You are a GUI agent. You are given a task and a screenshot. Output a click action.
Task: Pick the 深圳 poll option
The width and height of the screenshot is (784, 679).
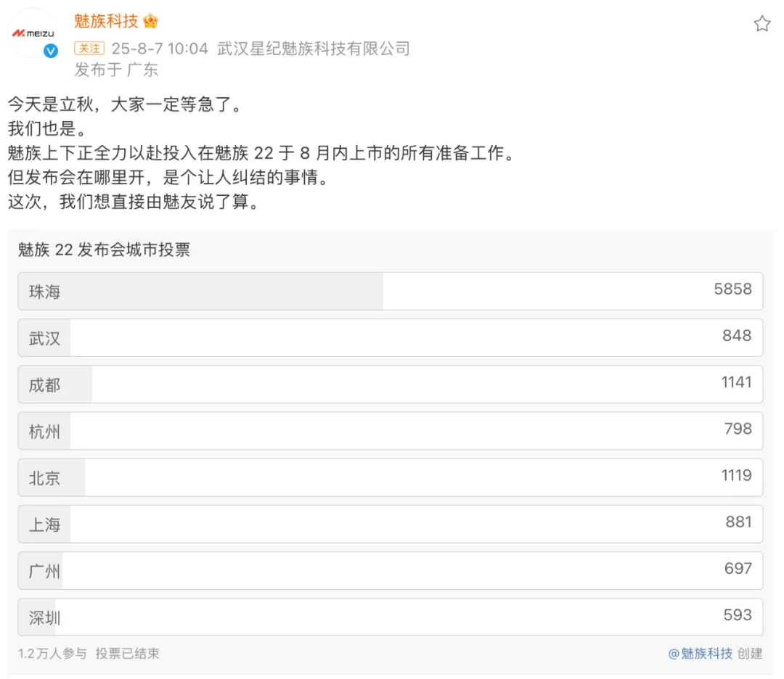pyautogui.click(x=391, y=617)
